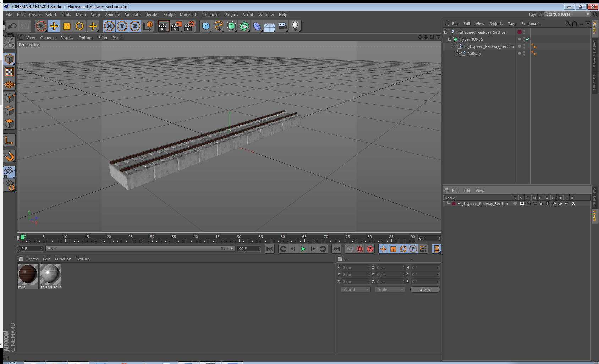Click frame 45 on timeline ruler
The width and height of the screenshot is (599, 364).
point(217,238)
